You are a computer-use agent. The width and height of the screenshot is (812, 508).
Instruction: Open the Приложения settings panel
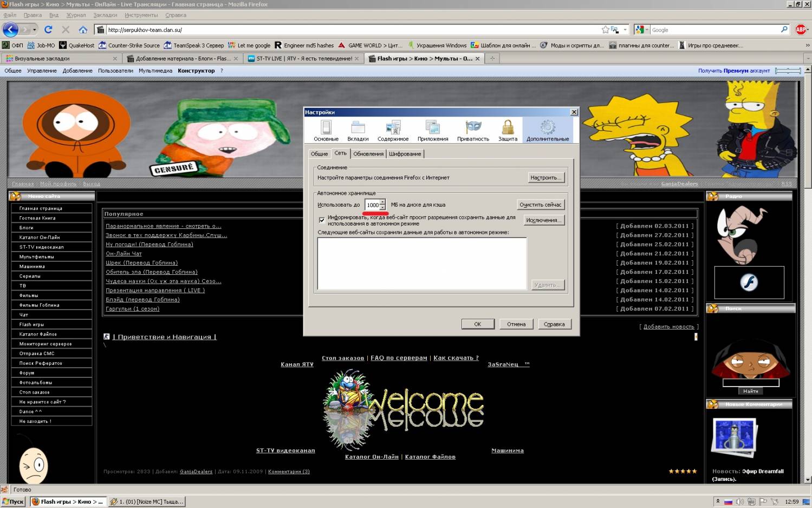(433, 131)
